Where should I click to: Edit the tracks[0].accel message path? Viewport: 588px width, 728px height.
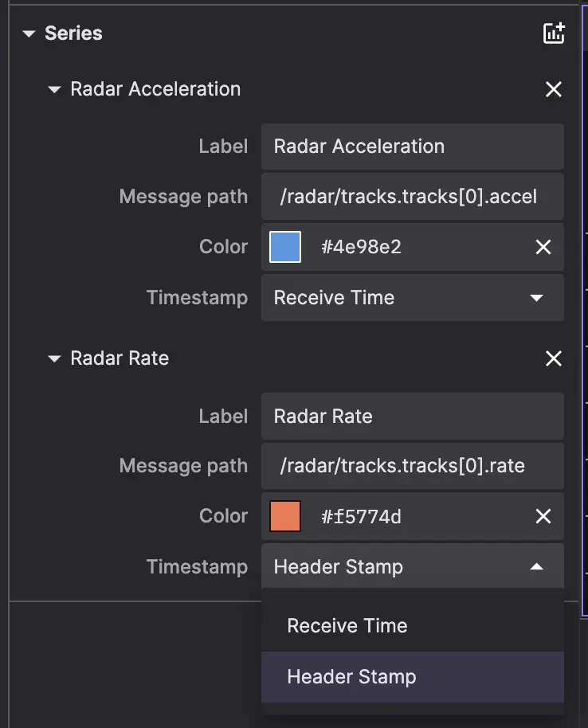(411, 197)
